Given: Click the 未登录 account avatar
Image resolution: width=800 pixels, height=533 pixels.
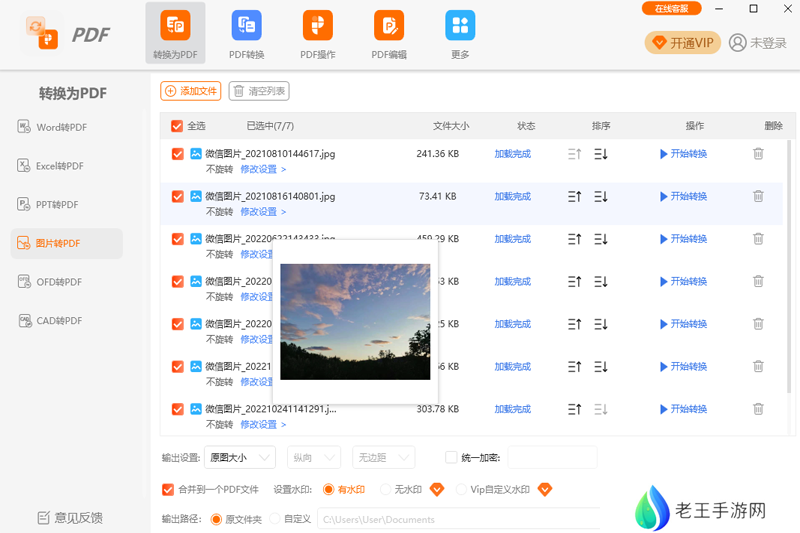Looking at the screenshot, I should (x=737, y=43).
